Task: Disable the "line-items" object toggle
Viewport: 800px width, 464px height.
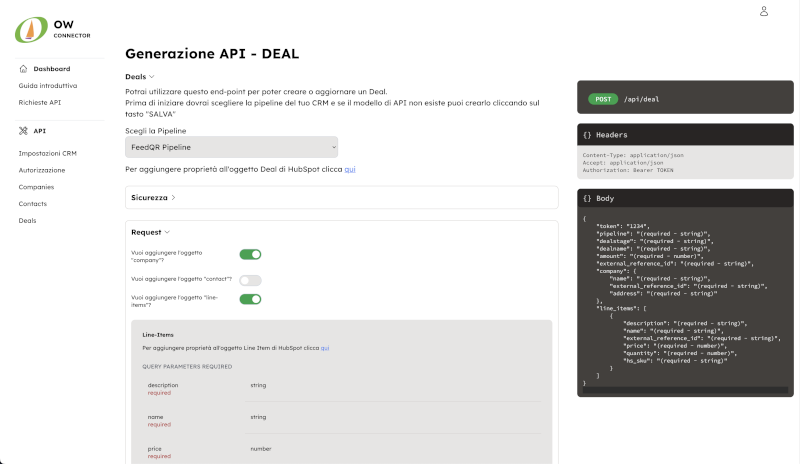Action: (x=250, y=299)
